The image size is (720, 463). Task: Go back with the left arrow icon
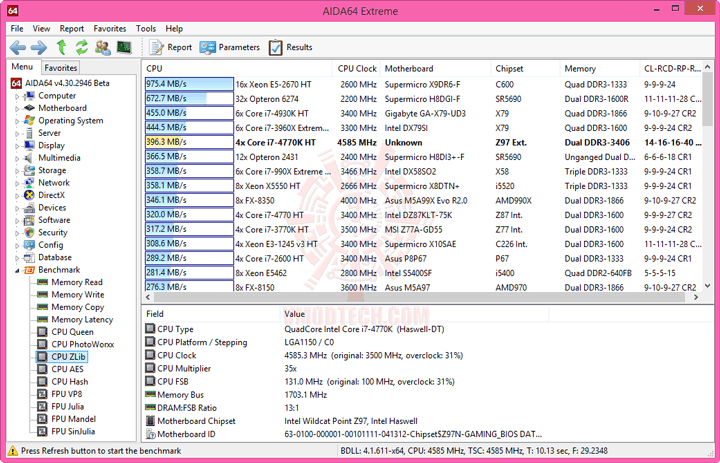(18, 47)
